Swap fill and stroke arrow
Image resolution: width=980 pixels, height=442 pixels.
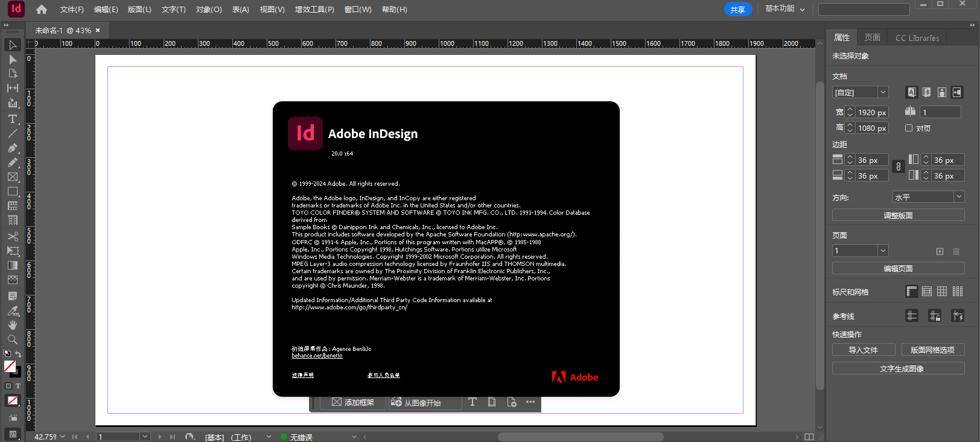click(19, 354)
